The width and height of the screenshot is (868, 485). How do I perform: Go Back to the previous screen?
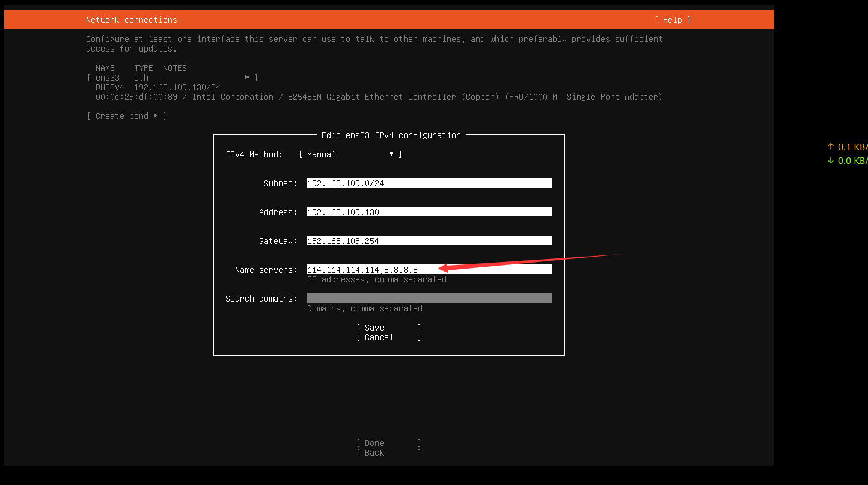(x=389, y=453)
